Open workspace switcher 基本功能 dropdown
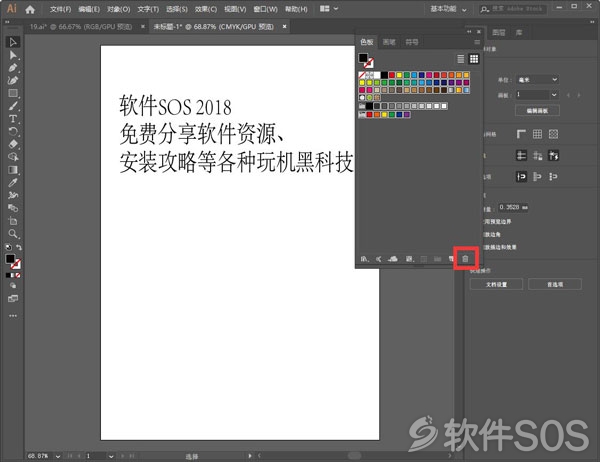600x462 pixels. pos(448,9)
